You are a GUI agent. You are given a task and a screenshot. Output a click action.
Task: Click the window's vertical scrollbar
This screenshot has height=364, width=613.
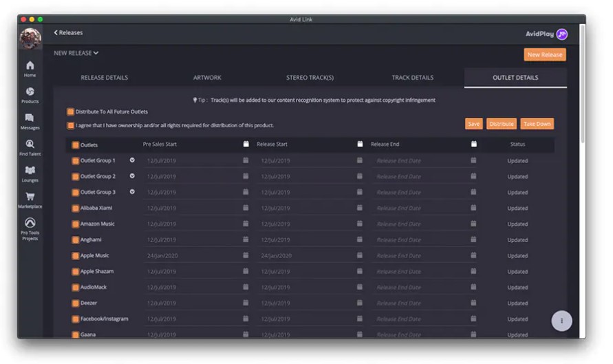[583, 84]
